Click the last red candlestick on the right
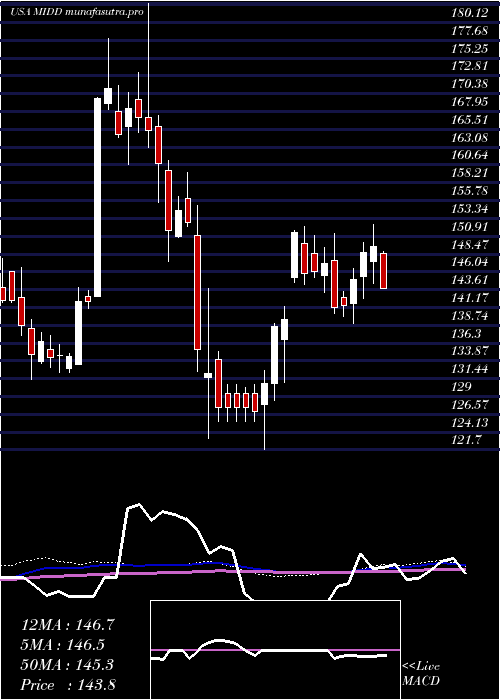 [x=383, y=271]
